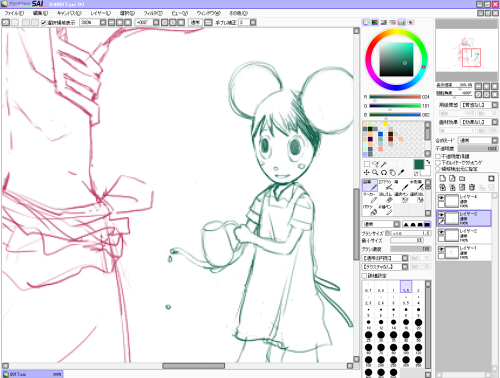The image size is (500, 378).
Task: Uncheck the selection edge display checkbox
Action: tap(43, 23)
